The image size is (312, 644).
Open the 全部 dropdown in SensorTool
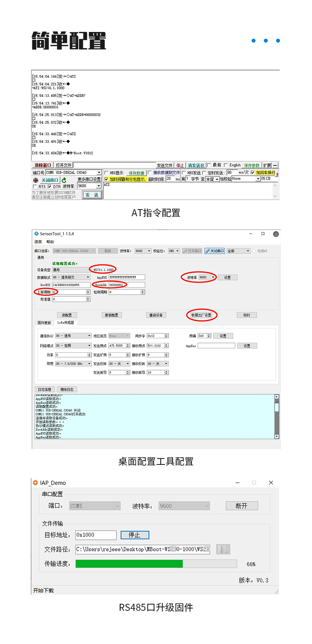239,251
